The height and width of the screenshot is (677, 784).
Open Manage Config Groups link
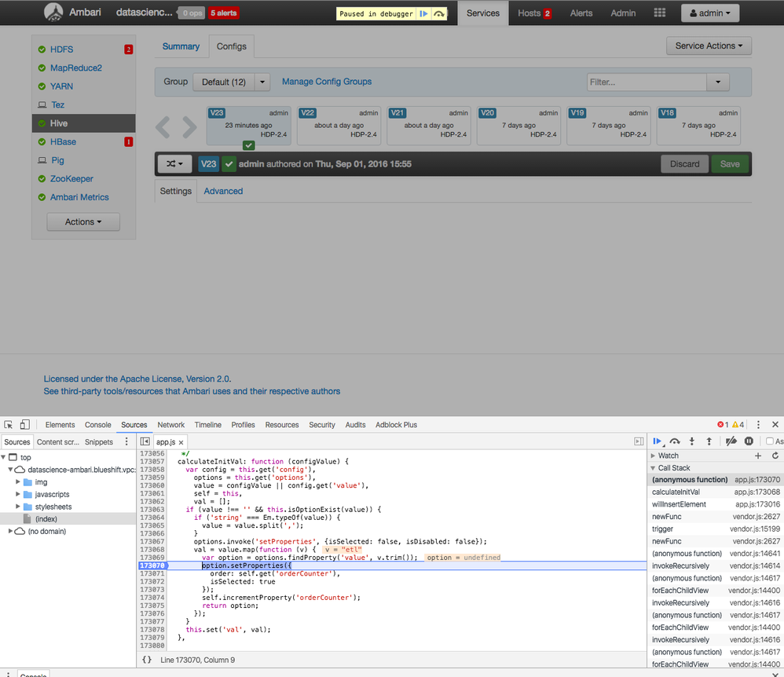tap(327, 82)
